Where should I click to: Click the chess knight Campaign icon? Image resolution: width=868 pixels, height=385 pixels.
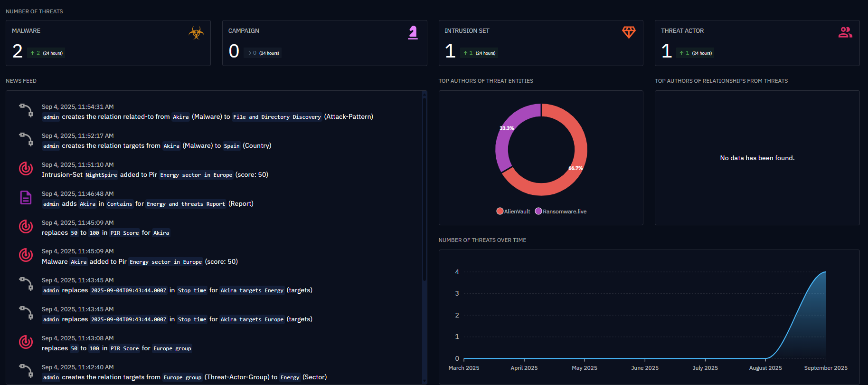point(413,33)
